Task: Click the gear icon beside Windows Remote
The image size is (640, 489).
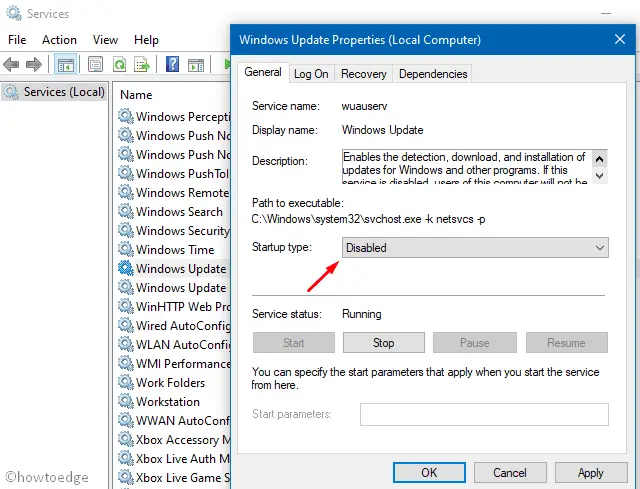Action: [x=126, y=192]
